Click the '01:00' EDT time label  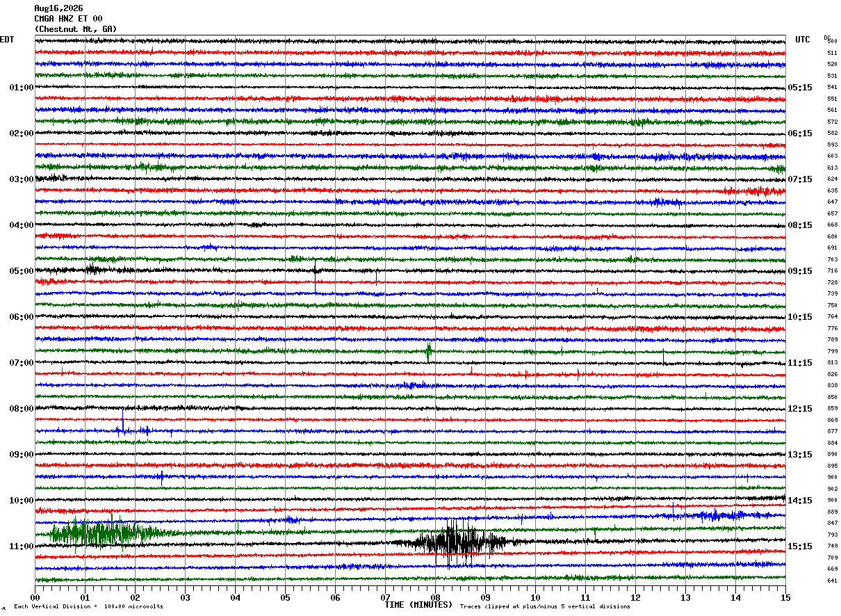[21, 88]
